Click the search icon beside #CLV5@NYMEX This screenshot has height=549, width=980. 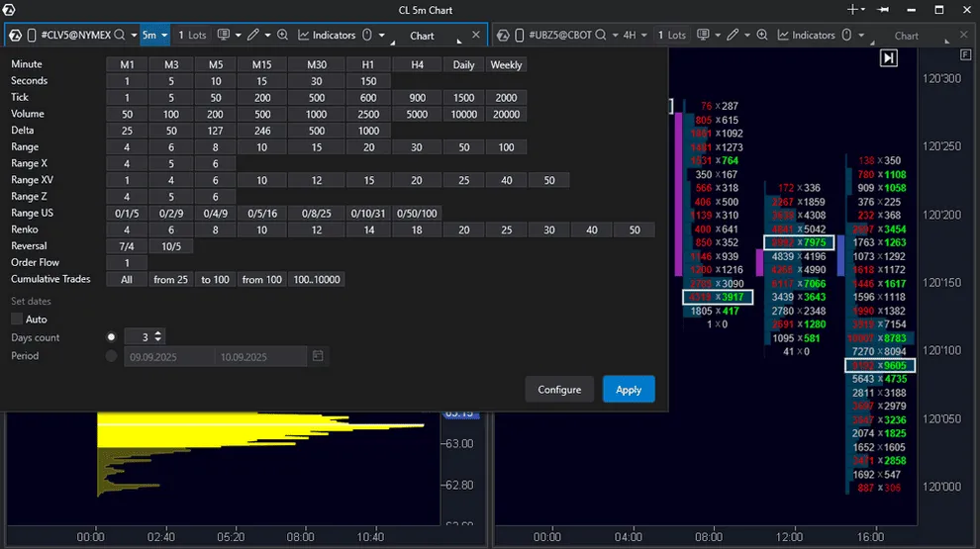coord(120,35)
